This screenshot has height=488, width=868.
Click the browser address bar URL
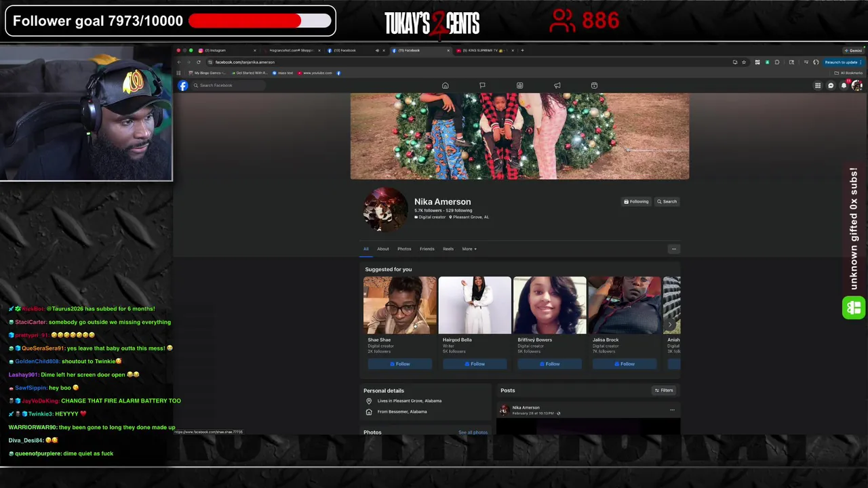pos(245,62)
